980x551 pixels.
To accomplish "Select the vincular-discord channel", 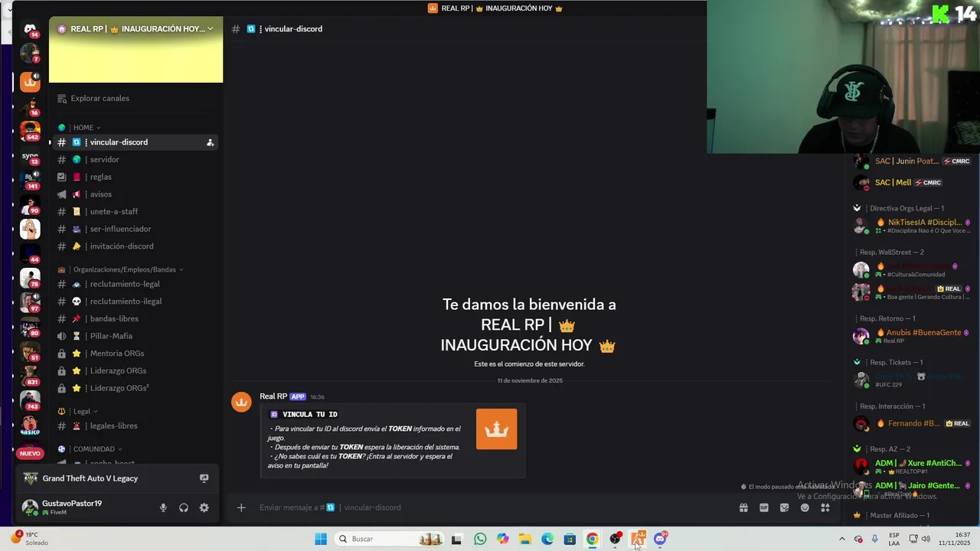I will coord(136,142).
